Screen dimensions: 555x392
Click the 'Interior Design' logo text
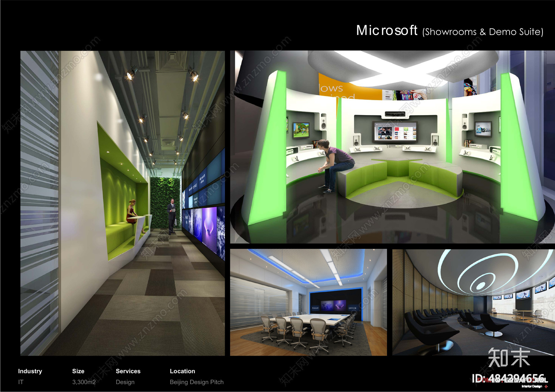(x=532, y=386)
